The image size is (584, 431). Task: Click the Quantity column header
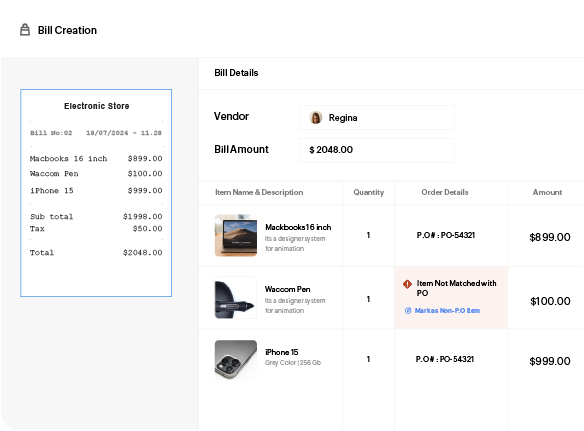369,192
